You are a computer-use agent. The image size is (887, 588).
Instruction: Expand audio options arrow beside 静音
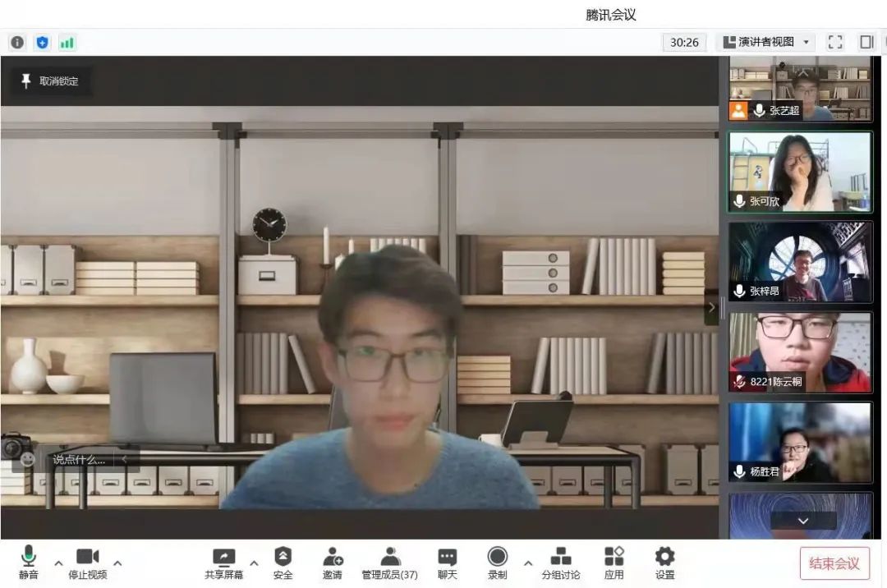pos(58,563)
